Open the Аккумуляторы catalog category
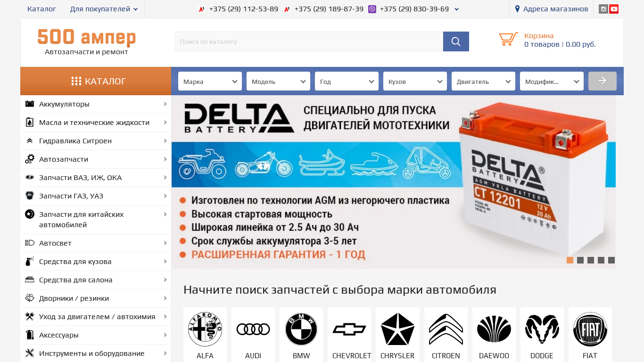The width and height of the screenshot is (644, 362). coord(96,104)
